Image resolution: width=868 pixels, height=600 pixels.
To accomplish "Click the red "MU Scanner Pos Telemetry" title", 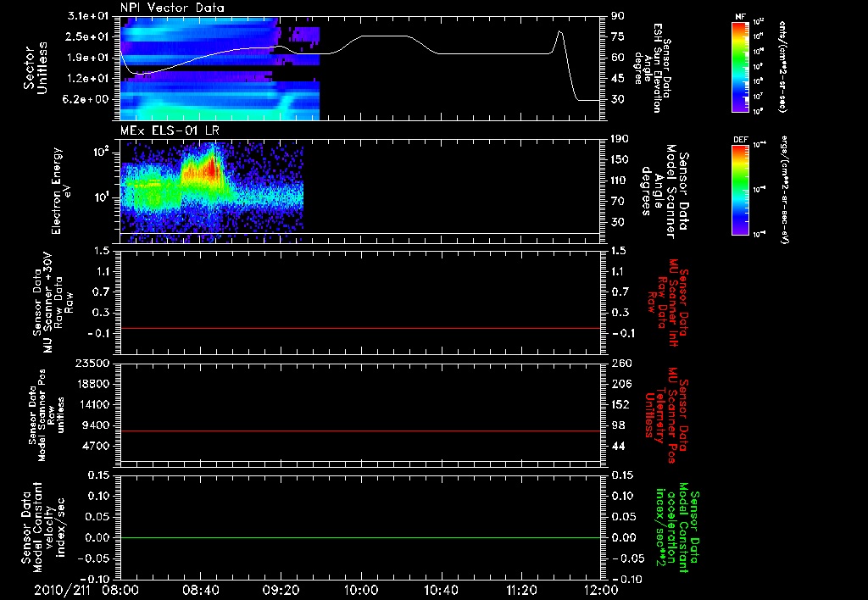I will pyautogui.click(x=666, y=415).
